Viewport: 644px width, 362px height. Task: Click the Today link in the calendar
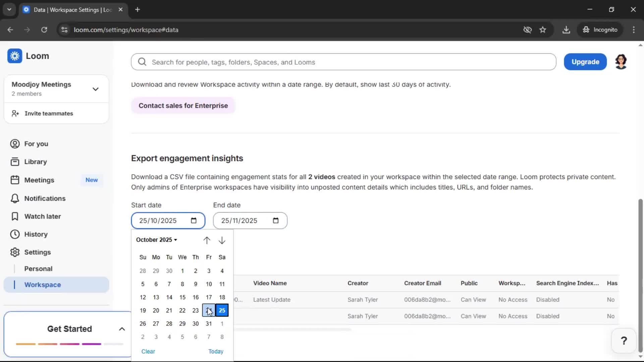click(x=215, y=351)
